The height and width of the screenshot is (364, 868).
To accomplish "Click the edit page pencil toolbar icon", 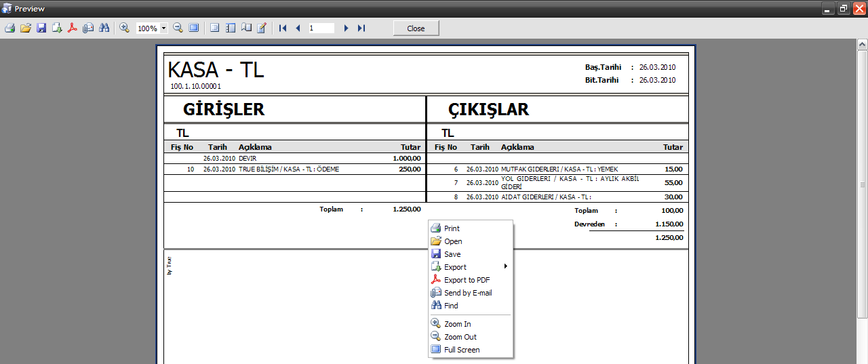I will click(x=262, y=28).
